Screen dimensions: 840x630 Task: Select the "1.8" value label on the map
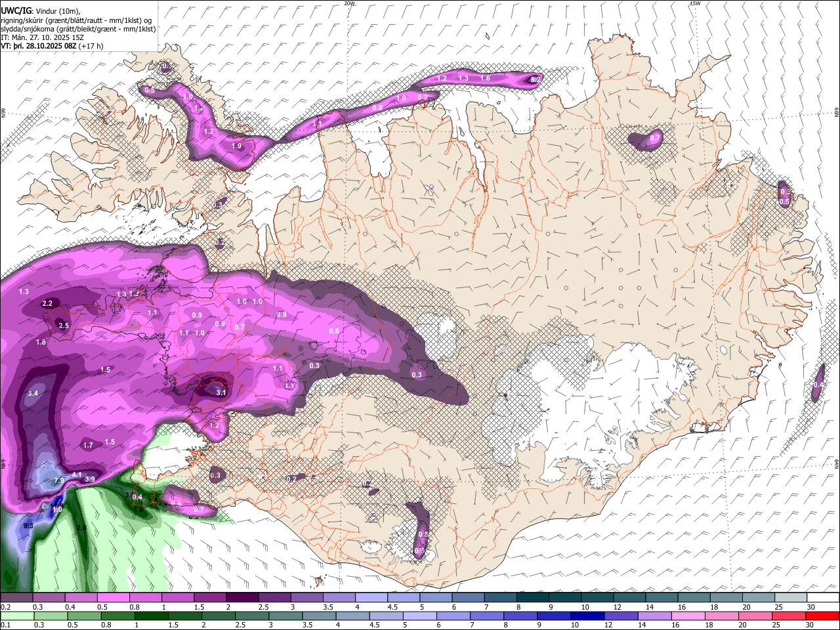pyautogui.click(x=41, y=342)
